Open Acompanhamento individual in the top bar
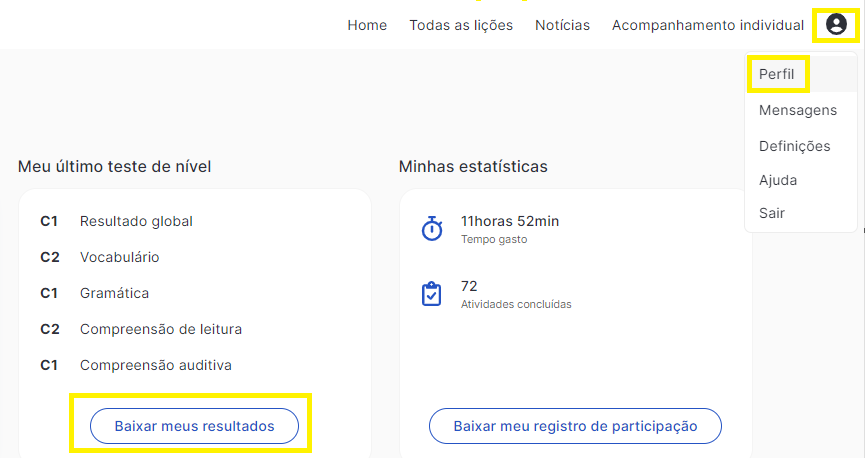 point(708,25)
